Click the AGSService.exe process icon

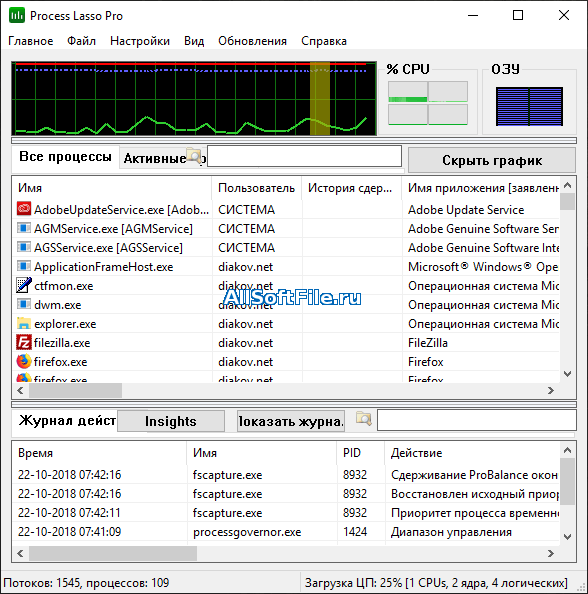click(x=23, y=247)
